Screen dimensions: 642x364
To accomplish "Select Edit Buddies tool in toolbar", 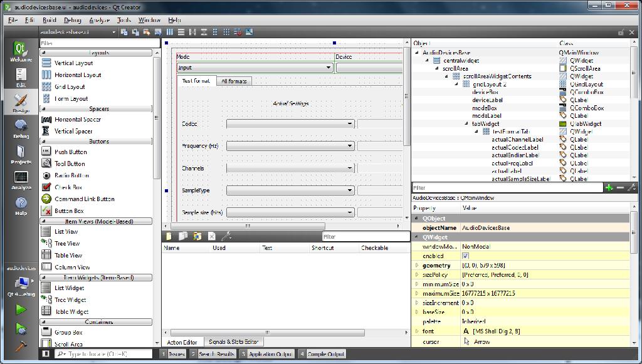I will point(146,32).
